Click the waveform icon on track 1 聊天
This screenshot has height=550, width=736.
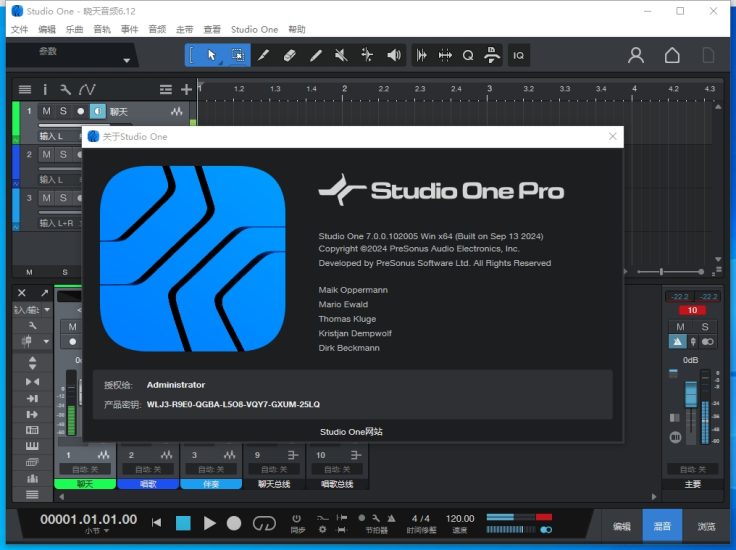(177, 112)
